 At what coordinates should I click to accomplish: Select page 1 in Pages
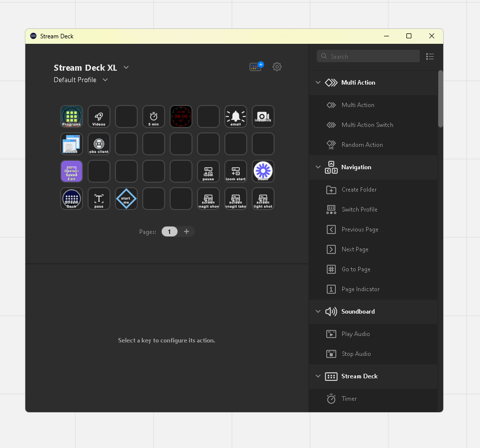pos(169,231)
